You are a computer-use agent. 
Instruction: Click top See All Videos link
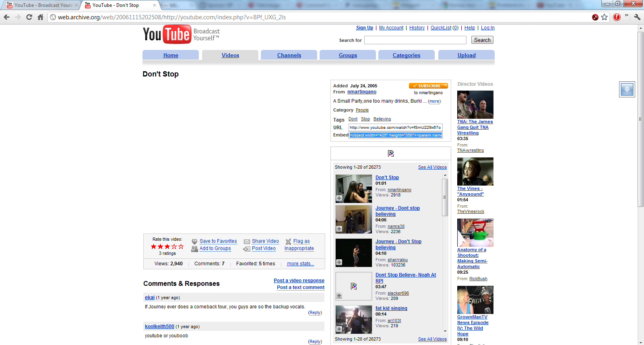point(432,167)
